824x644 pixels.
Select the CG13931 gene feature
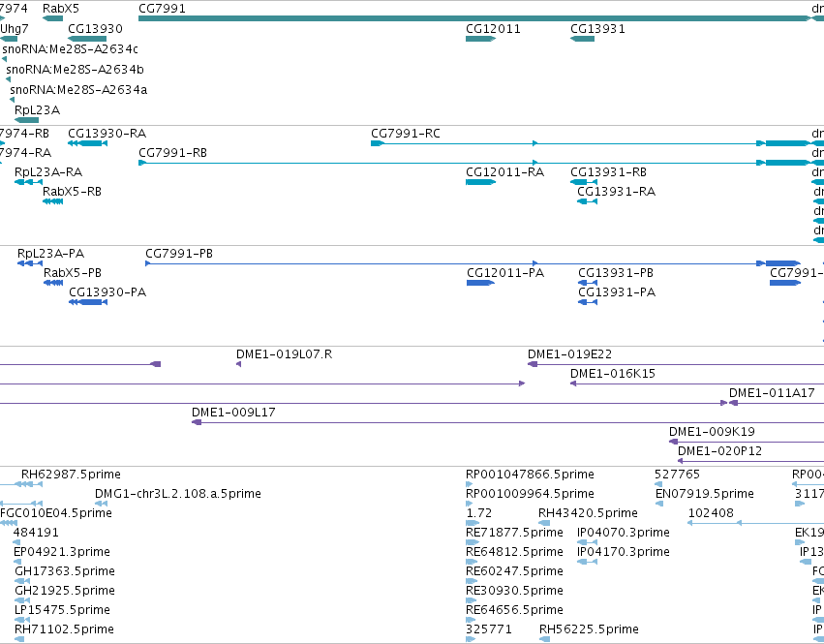pos(582,39)
